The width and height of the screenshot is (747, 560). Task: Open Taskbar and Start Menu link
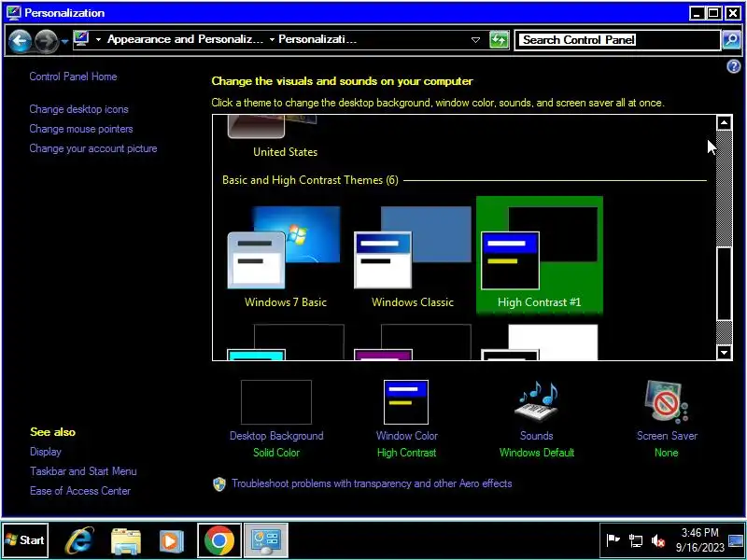click(x=83, y=471)
